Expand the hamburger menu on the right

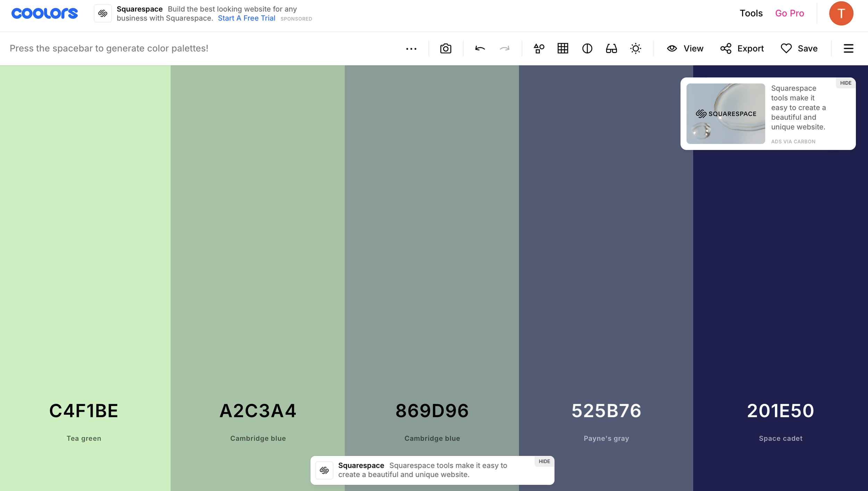[x=848, y=49]
